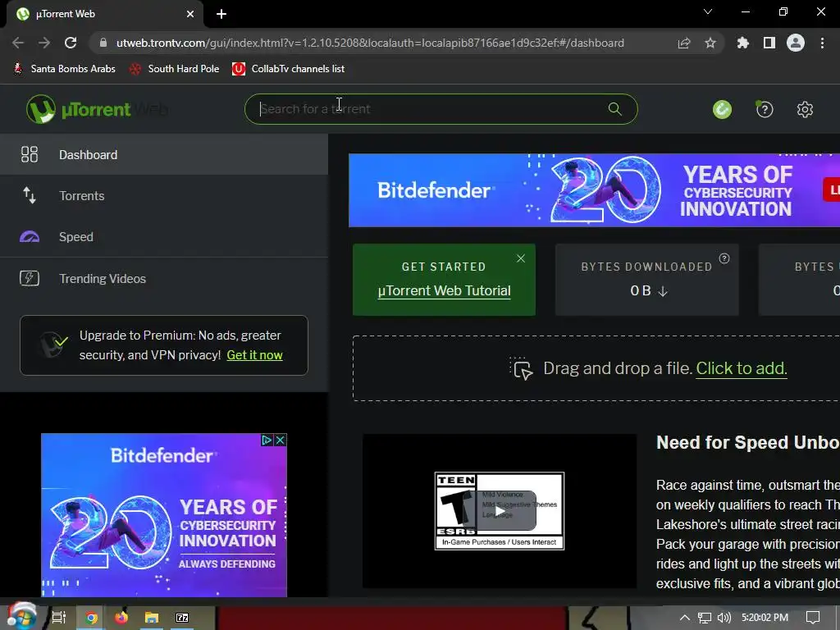Click the Windows Start button
Screen dimensions: 840x630
(22, 618)
